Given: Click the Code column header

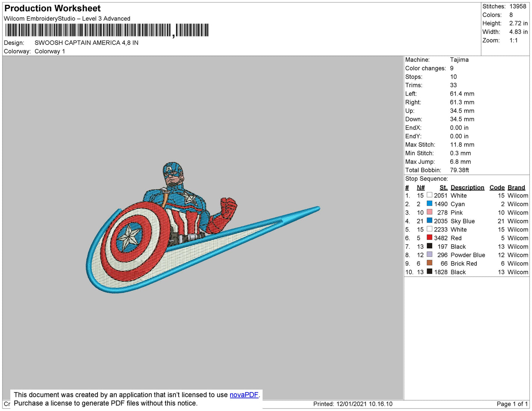Looking at the screenshot, I should point(497,187).
